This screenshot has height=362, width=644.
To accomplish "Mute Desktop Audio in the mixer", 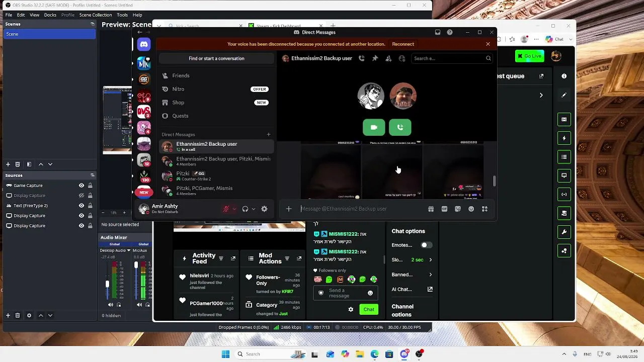I will 111,305.
